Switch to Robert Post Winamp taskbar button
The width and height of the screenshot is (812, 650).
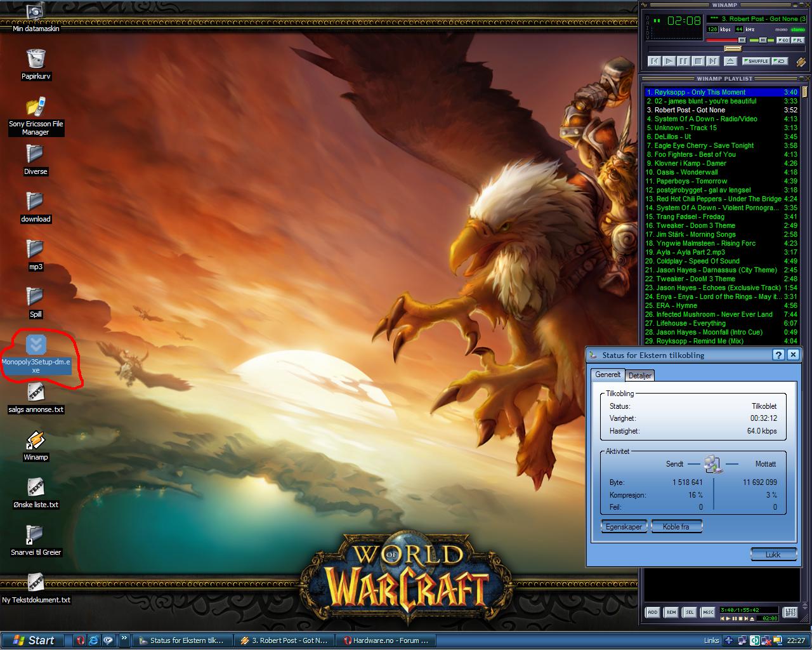(285, 640)
